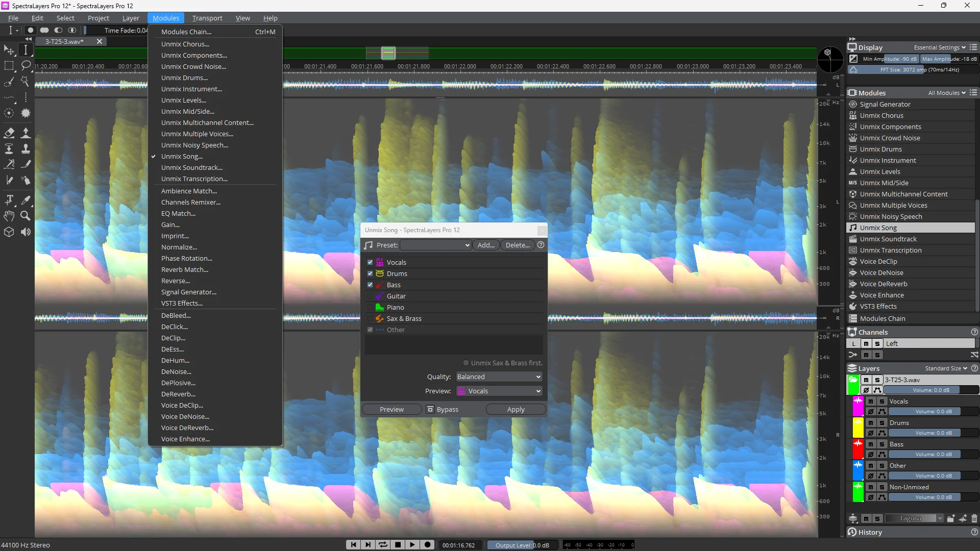Adjust Drums layer volume slider
The height and width of the screenshot is (551, 980).
[x=932, y=433]
